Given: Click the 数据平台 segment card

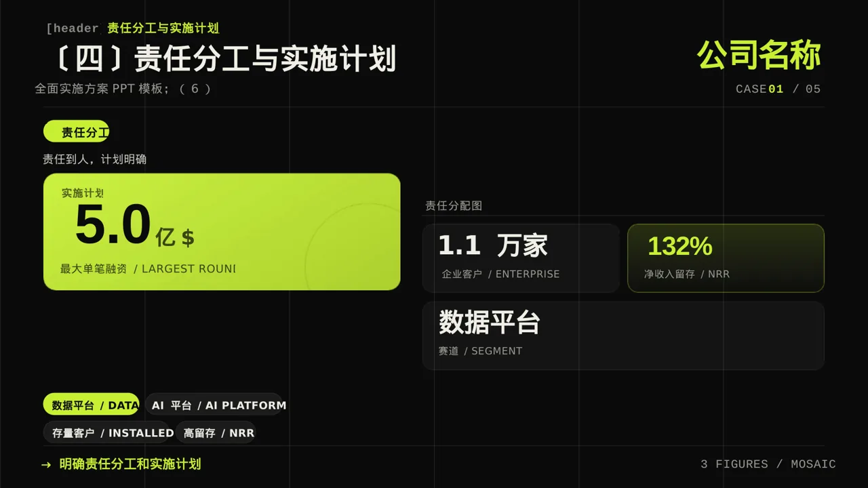Looking at the screenshot, I should coord(623,335).
